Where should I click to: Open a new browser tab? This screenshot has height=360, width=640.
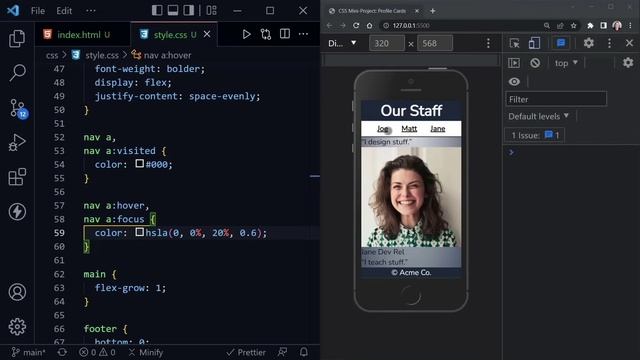point(433,11)
